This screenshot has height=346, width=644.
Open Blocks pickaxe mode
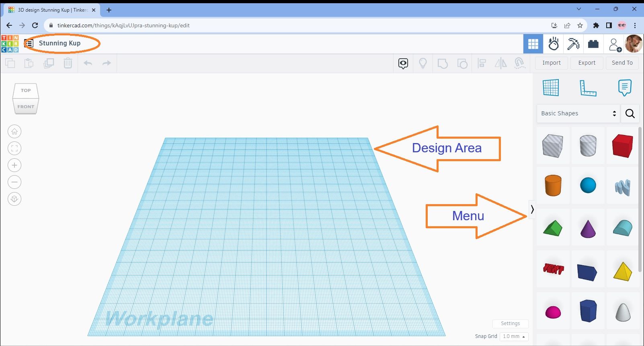[x=573, y=44]
